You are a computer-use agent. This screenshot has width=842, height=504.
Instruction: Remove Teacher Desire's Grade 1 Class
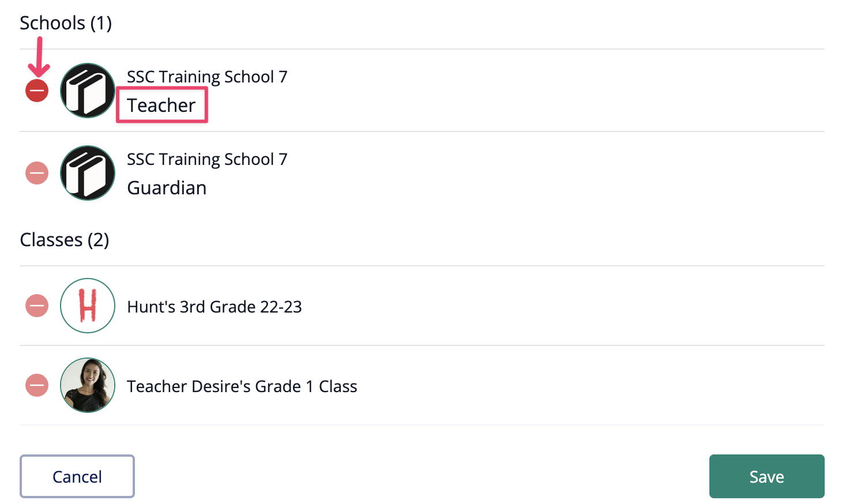37,385
